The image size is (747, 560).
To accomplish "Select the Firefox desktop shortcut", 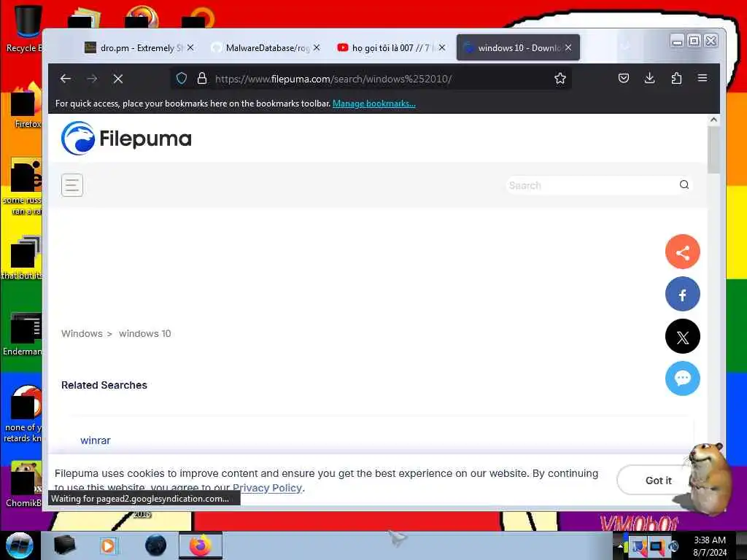I will [26, 106].
